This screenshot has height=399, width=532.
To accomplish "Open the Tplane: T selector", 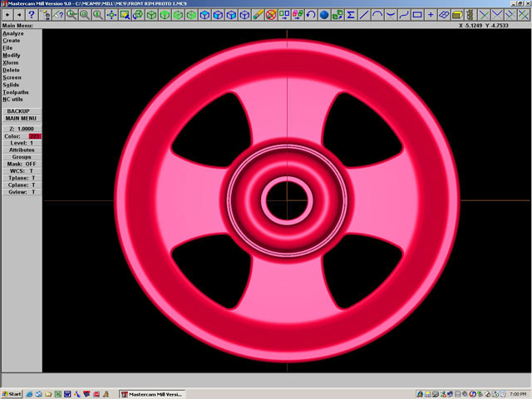I will click(22, 178).
